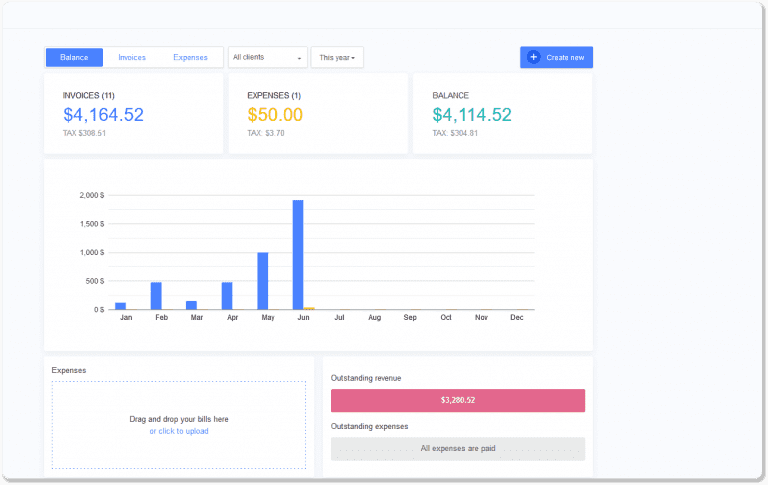This screenshot has height=485, width=768.
Task: Expand the This year period dropdown
Action: (x=337, y=57)
